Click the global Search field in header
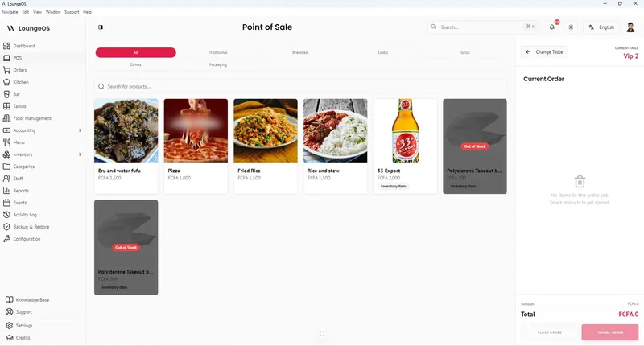The width and height of the screenshot is (644, 346). coord(483,27)
